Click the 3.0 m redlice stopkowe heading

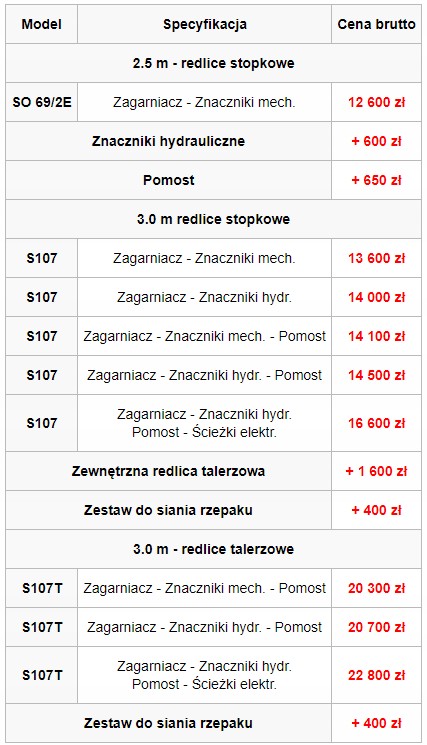pos(213,219)
